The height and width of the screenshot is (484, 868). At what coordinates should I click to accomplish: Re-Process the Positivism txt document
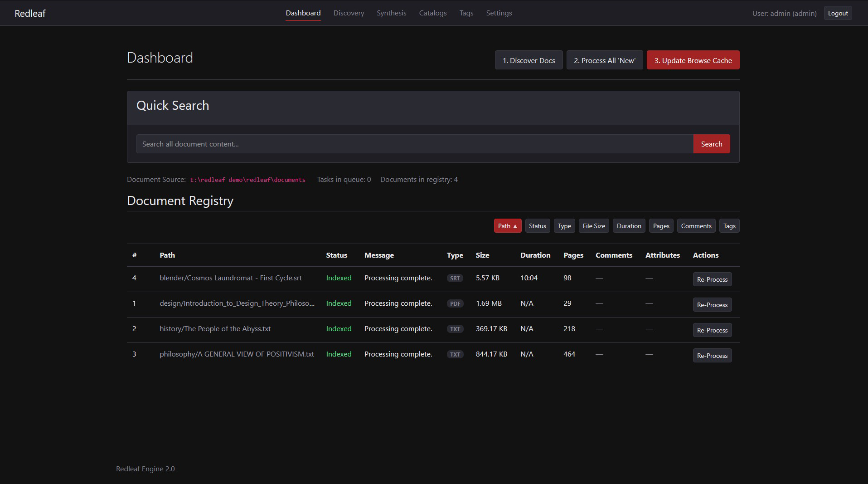(712, 356)
